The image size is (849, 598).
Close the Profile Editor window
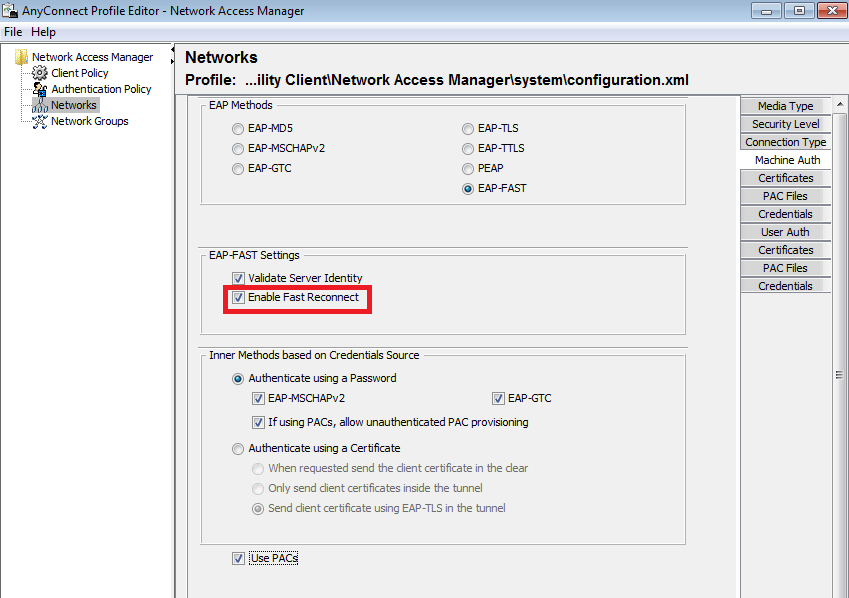832,10
